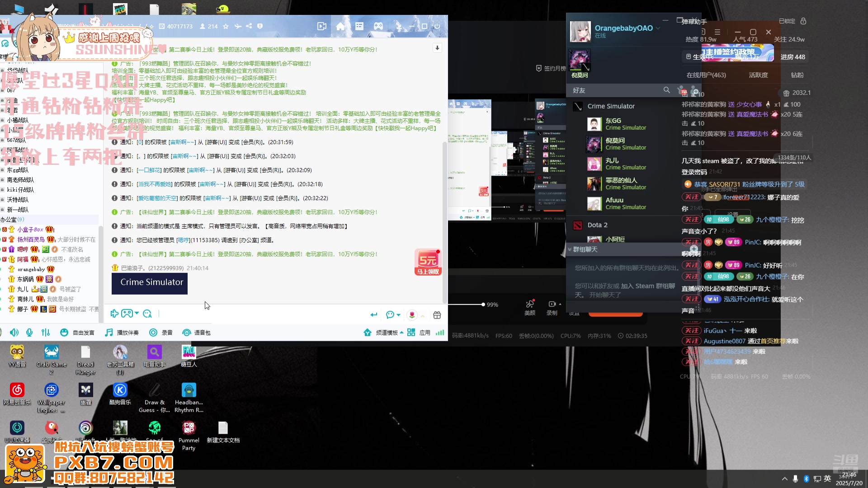
Task: Select friend 罪恶的仙人 in Steam list
Action: click(626, 183)
